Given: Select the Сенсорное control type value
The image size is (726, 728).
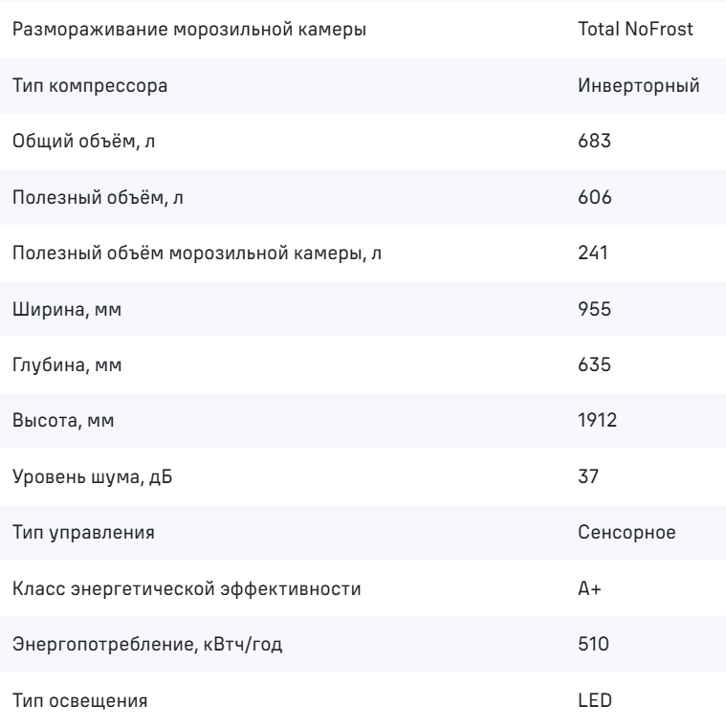Looking at the screenshot, I should pos(627,533).
